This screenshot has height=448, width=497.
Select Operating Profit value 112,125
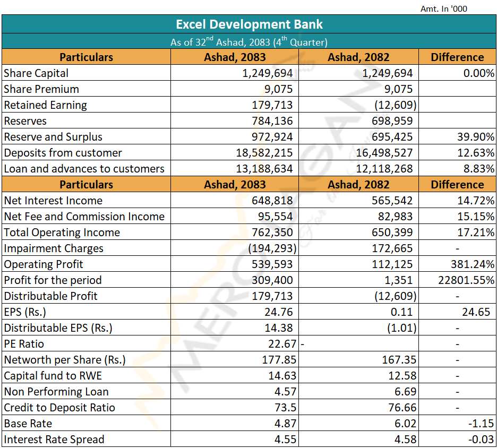[x=392, y=264]
